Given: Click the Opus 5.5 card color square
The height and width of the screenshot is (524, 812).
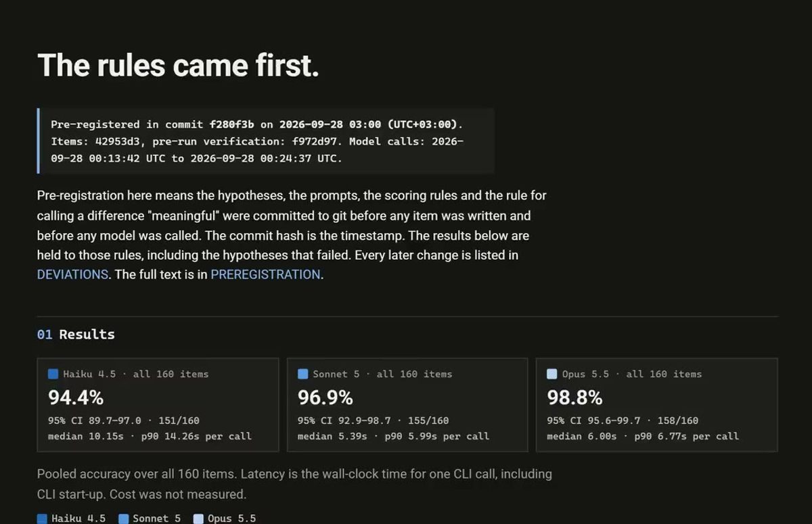Looking at the screenshot, I should click(551, 374).
